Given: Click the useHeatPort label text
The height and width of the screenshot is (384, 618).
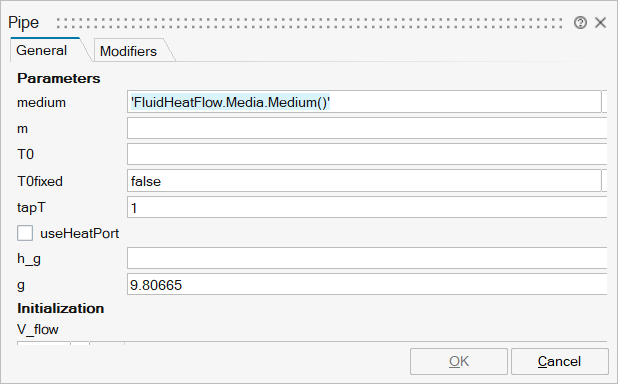Looking at the screenshot, I should tap(80, 233).
